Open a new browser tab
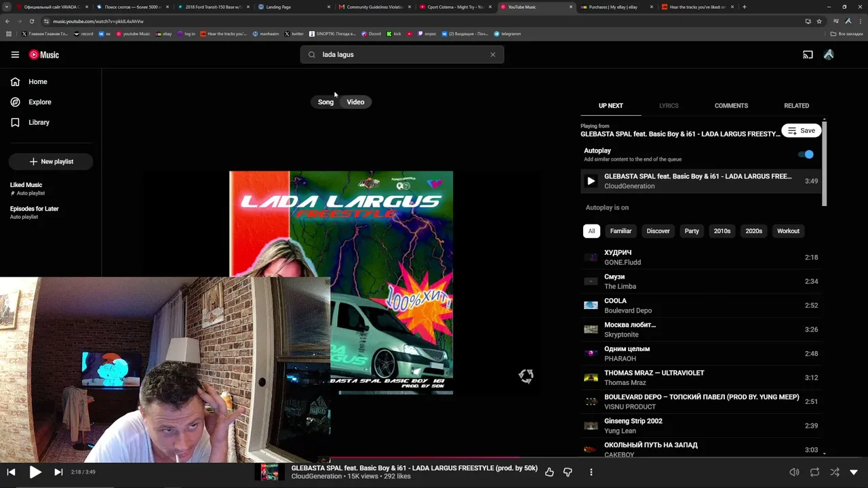 tap(744, 7)
